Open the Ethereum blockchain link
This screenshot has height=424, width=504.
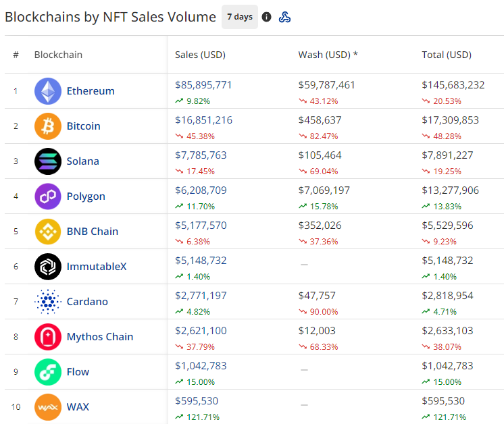coord(91,91)
